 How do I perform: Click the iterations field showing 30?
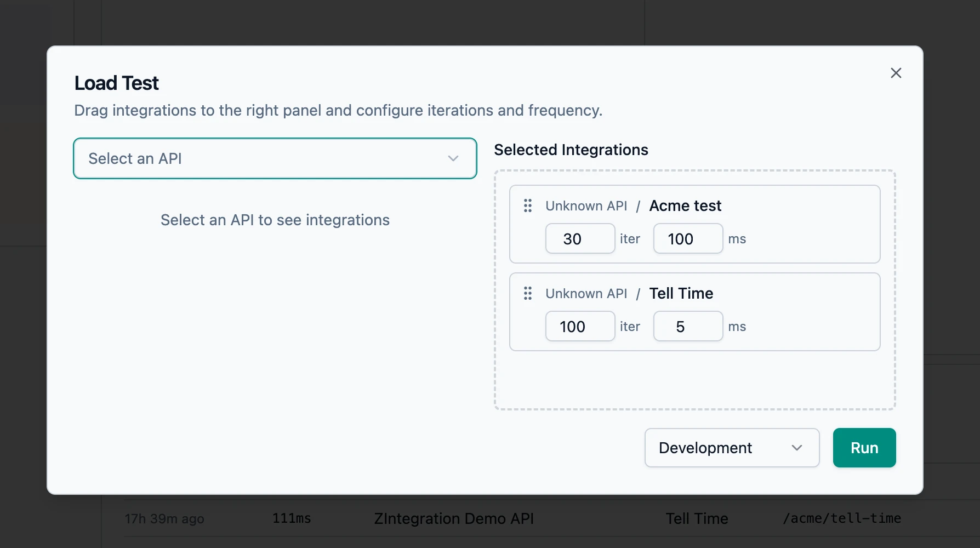tap(580, 238)
